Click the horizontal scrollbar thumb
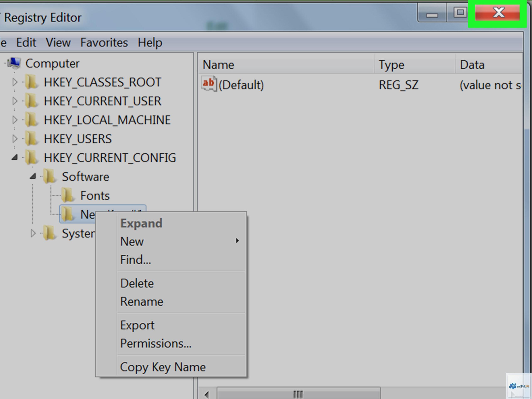The image size is (532, 399). coord(298,394)
